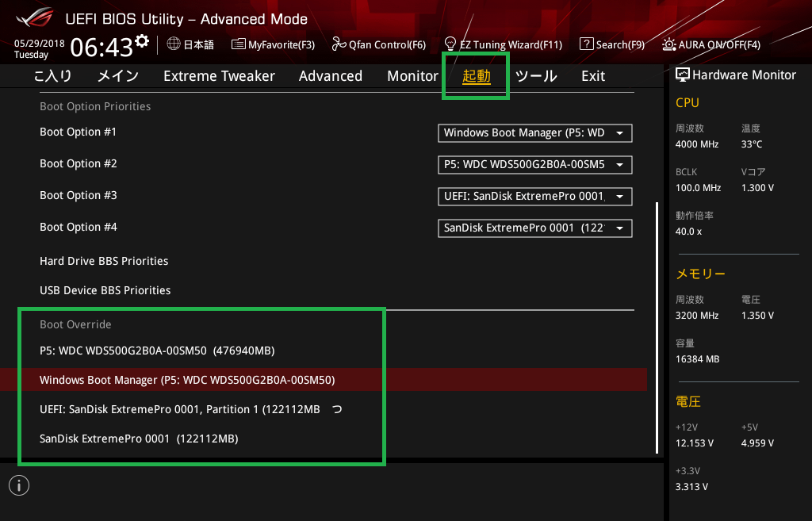The width and height of the screenshot is (812, 521).
Task: Expand Boot Option #4 dropdown
Action: (535, 228)
